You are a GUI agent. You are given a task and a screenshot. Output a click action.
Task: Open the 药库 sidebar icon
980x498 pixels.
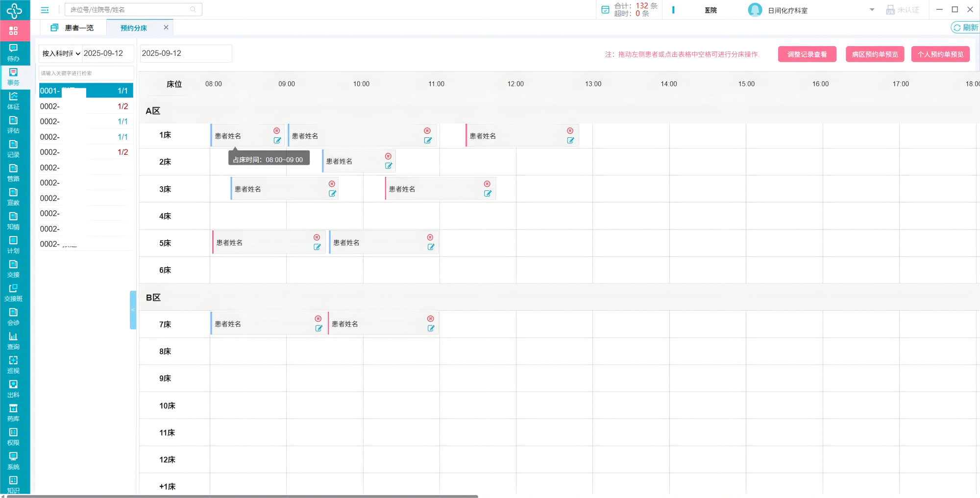(x=13, y=412)
